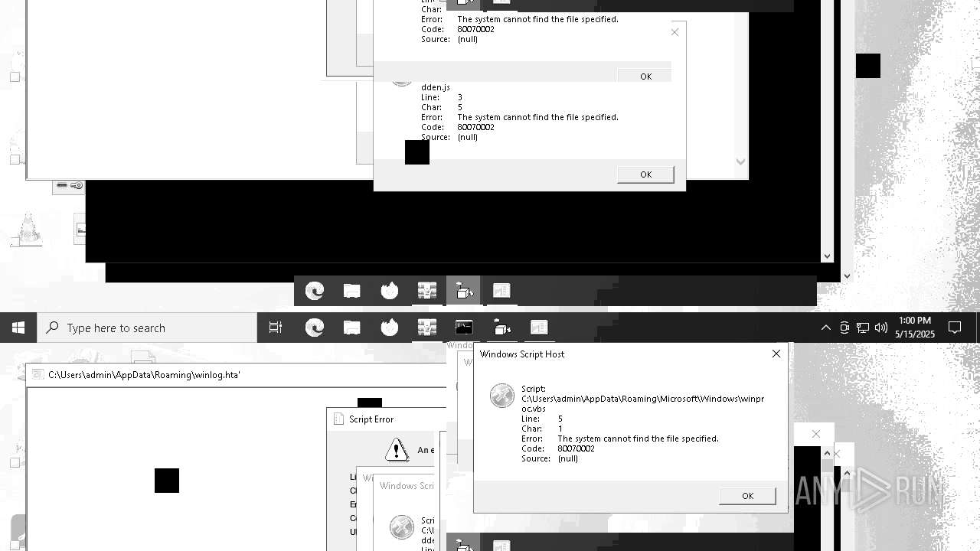The image size is (980, 551).
Task: Open Task View on the main taskbar
Action: pyautogui.click(x=276, y=328)
